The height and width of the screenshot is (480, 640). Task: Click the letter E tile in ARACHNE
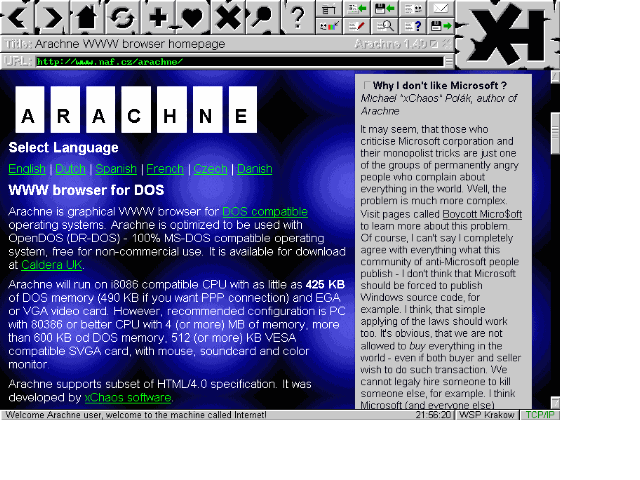(242, 109)
